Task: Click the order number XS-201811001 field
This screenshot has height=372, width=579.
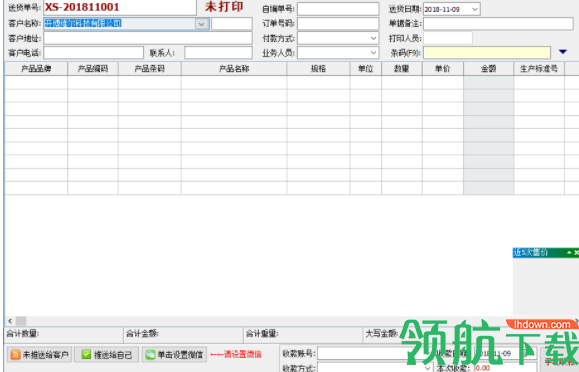Action: click(120, 7)
